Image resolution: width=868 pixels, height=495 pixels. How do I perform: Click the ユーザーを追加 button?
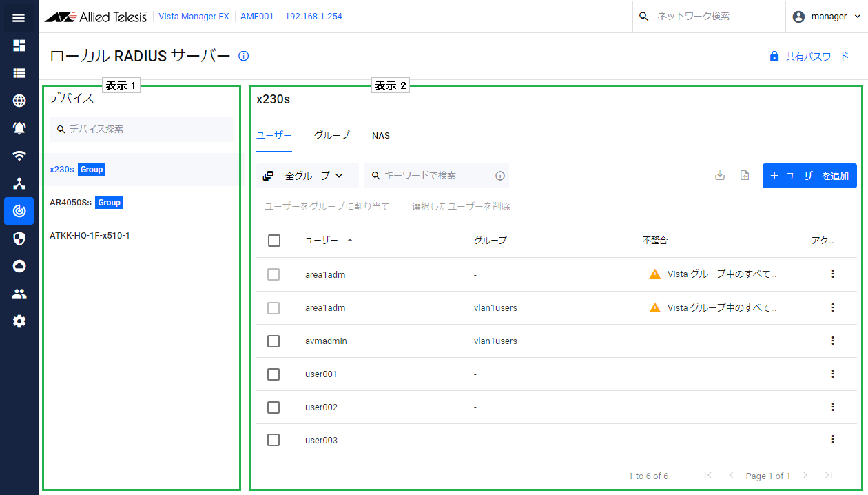pyautogui.click(x=809, y=176)
